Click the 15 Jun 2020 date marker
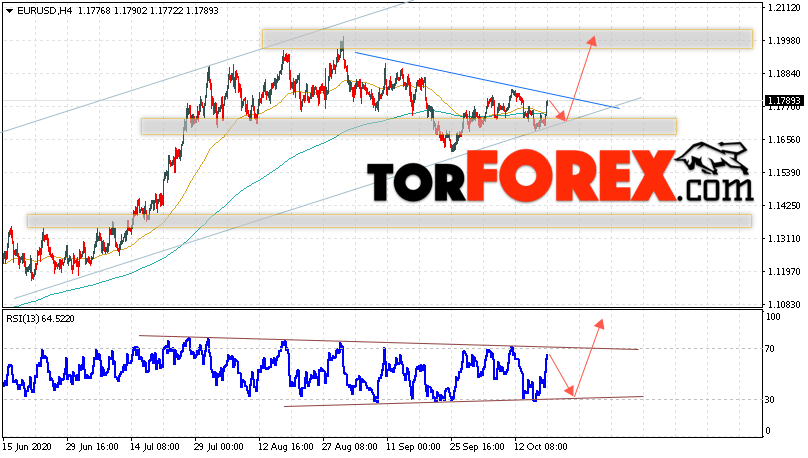The width and height of the screenshot is (808, 458). click(x=27, y=447)
